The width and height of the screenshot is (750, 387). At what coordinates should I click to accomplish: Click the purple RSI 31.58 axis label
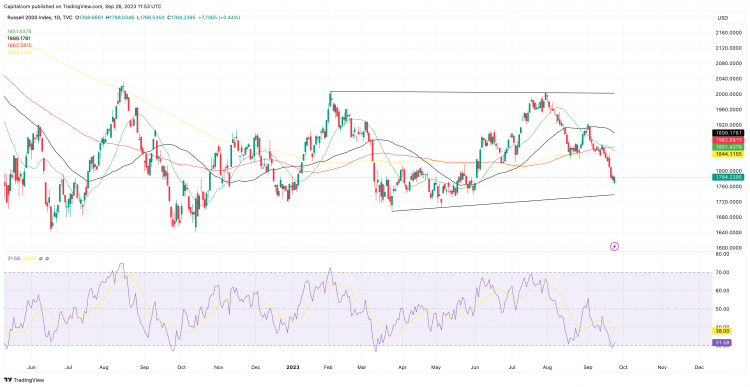pos(721,343)
